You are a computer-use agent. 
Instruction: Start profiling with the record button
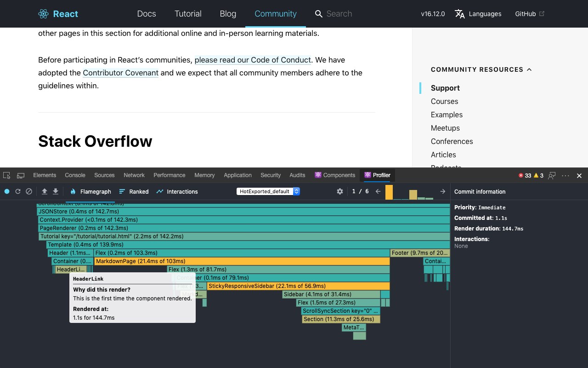[7, 191]
